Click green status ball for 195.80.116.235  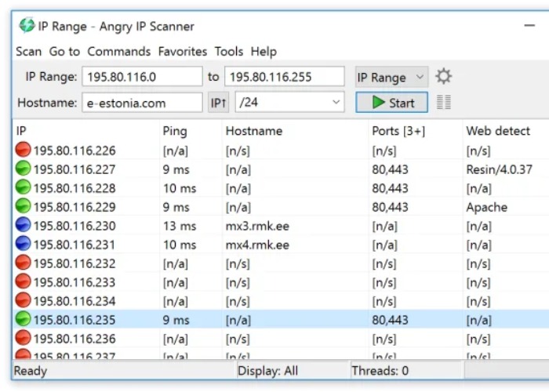click(x=23, y=319)
